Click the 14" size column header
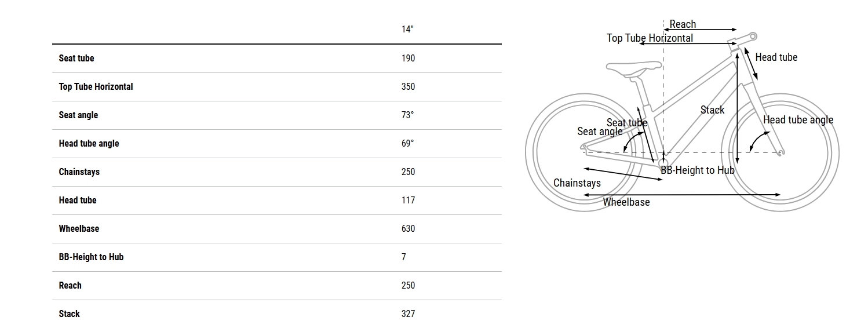Image resolution: width=868 pixels, height=328 pixels. [407, 29]
